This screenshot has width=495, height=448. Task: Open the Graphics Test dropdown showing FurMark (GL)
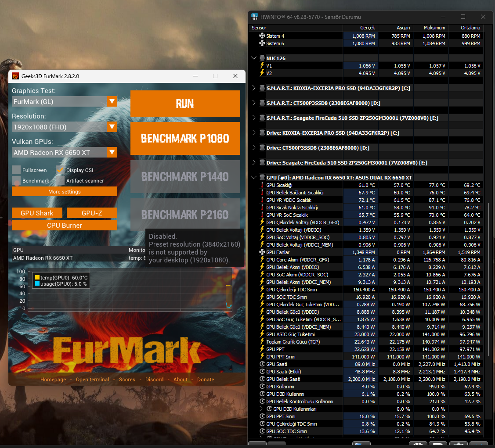(x=65, y=101)
